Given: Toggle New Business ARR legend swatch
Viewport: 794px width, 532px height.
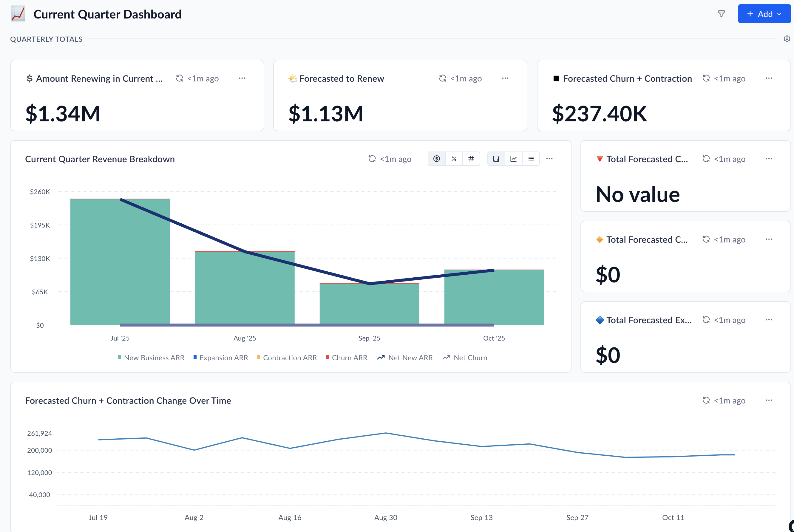Looking at the screenshot, I should coord(119,357).
